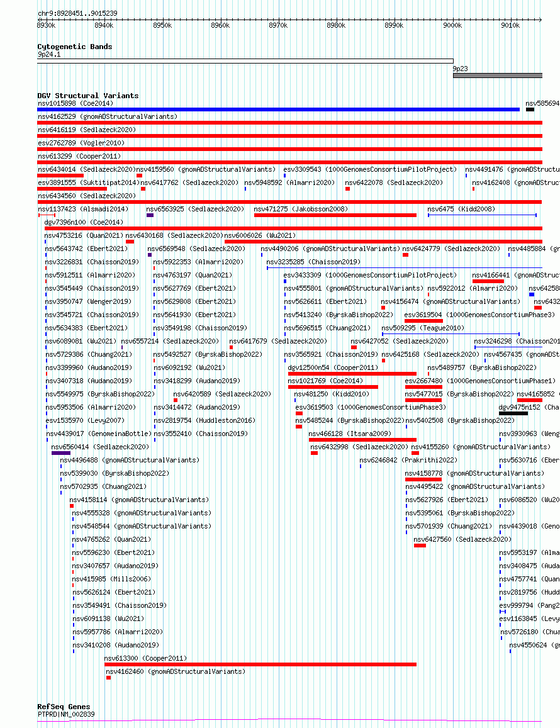Click the nsv1015898 (Coe2014) blue variant bar
Image resolution: width=560 pixels, height=728 pixels.
[278, 109]
